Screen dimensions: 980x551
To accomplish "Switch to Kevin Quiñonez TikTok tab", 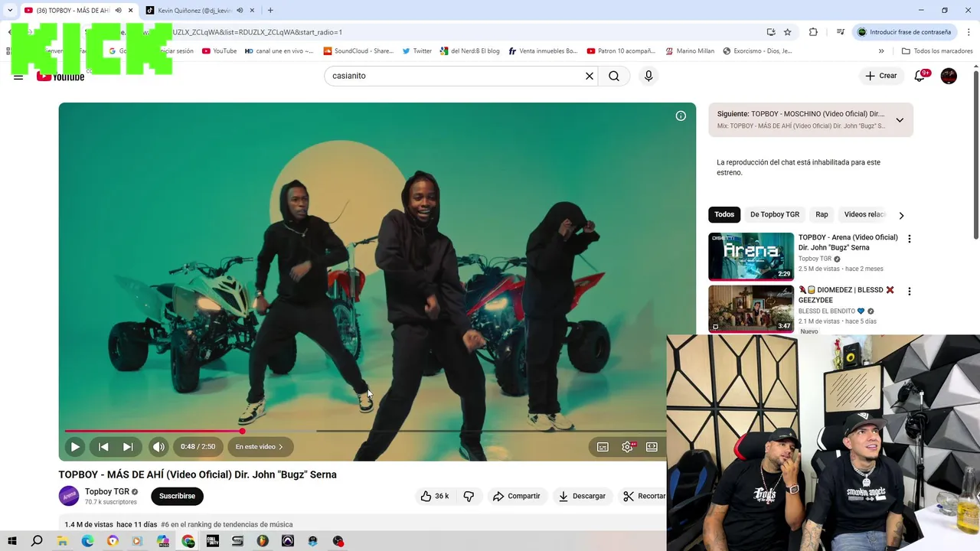I will [x=194, y=11].
